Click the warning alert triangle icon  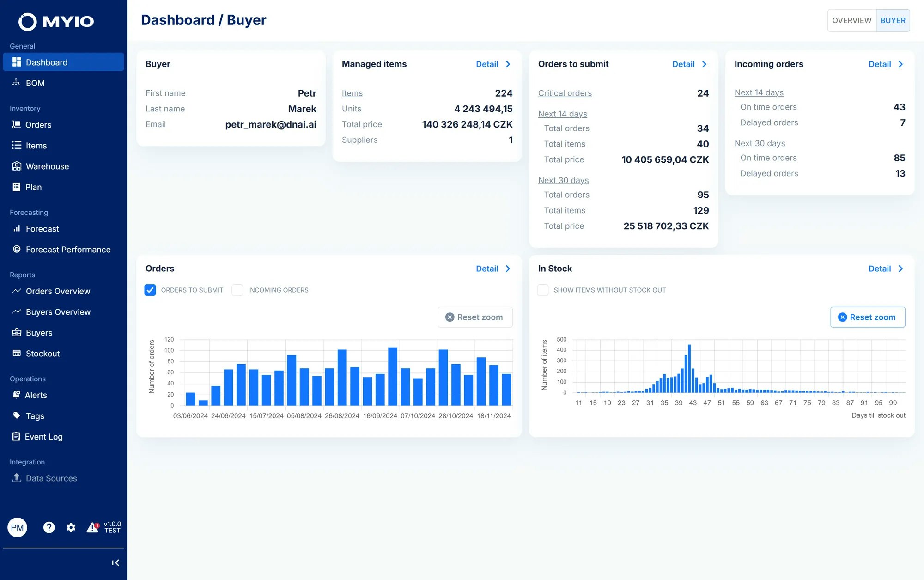click(92, 527)
